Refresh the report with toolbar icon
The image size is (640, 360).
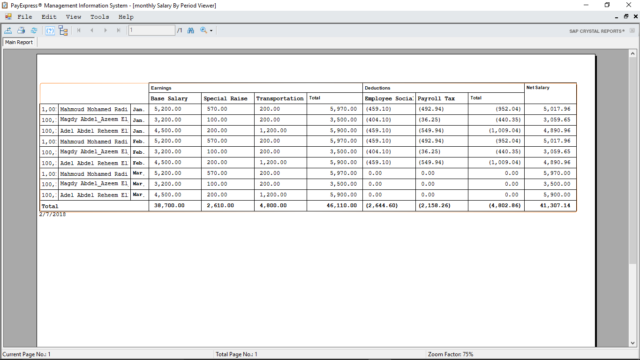point(34,31)
